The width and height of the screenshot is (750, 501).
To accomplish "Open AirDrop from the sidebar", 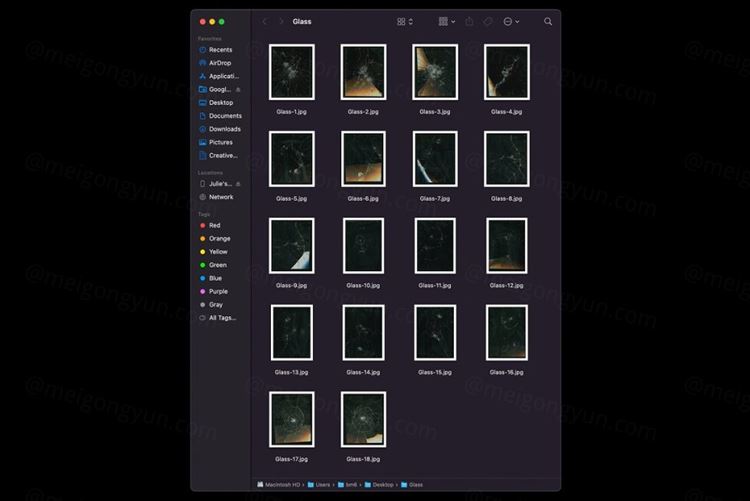I will click(x=219, y=63).
